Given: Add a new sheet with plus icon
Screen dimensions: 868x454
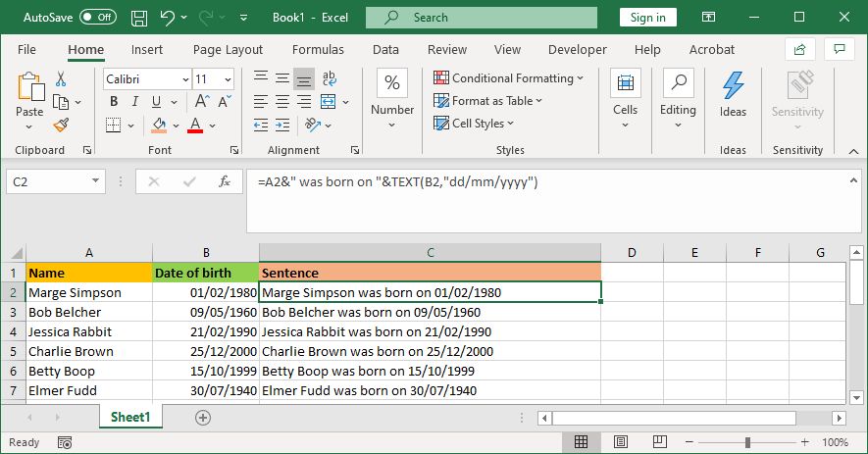Looking at the screenshot, I should (203, 418).
